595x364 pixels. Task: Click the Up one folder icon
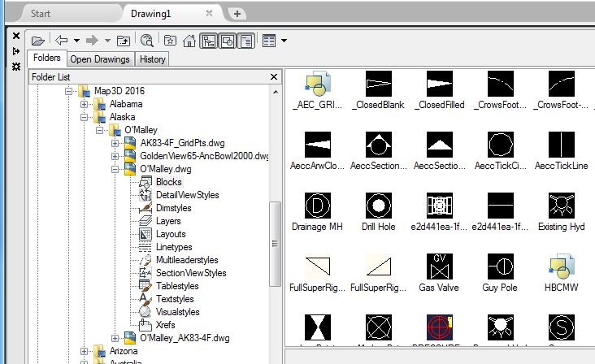click(124, 41)
